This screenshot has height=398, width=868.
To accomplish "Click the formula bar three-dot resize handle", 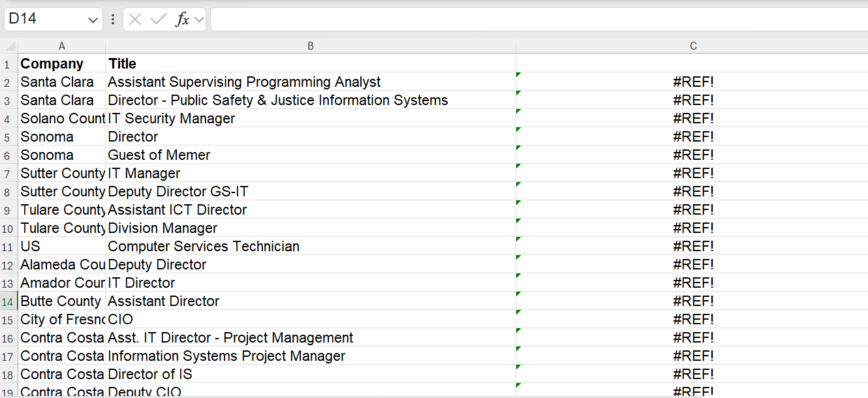I will 113,20.
